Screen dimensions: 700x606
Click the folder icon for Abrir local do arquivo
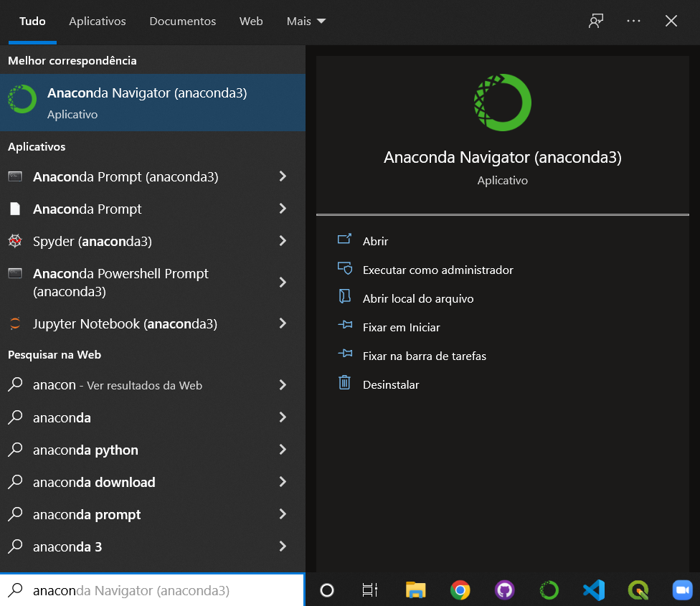(x=344, y=297)
